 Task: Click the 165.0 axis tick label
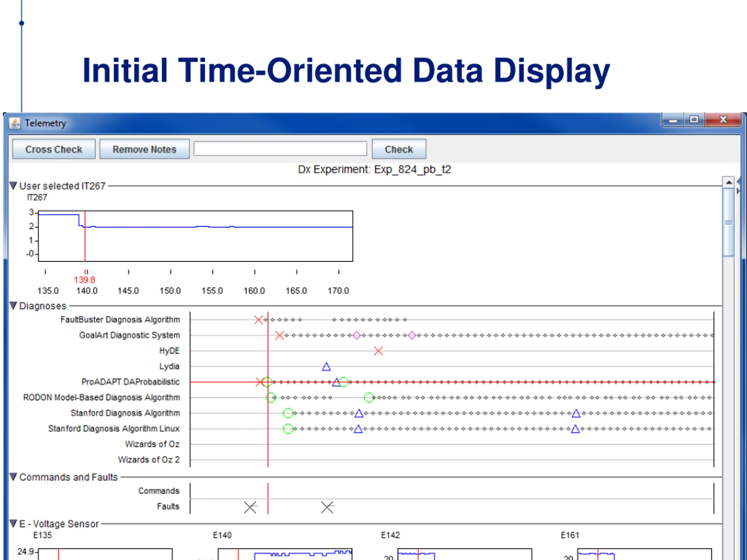tap(296, 290)
